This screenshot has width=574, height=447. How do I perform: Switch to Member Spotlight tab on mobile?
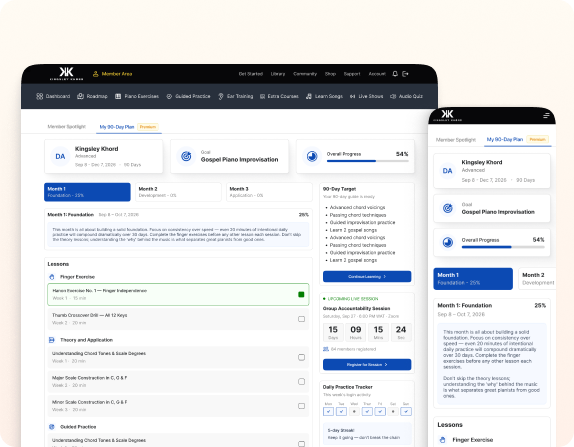(x=456, y=140)
